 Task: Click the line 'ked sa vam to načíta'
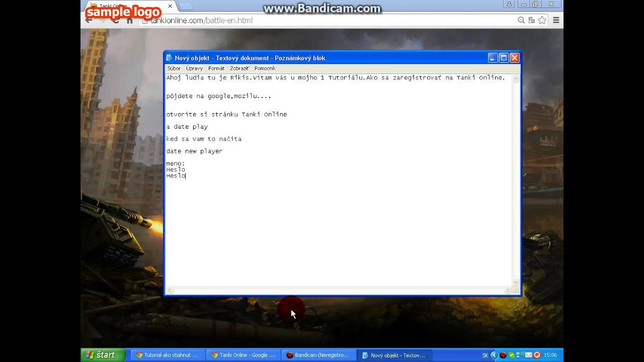(x=204, y=139)
